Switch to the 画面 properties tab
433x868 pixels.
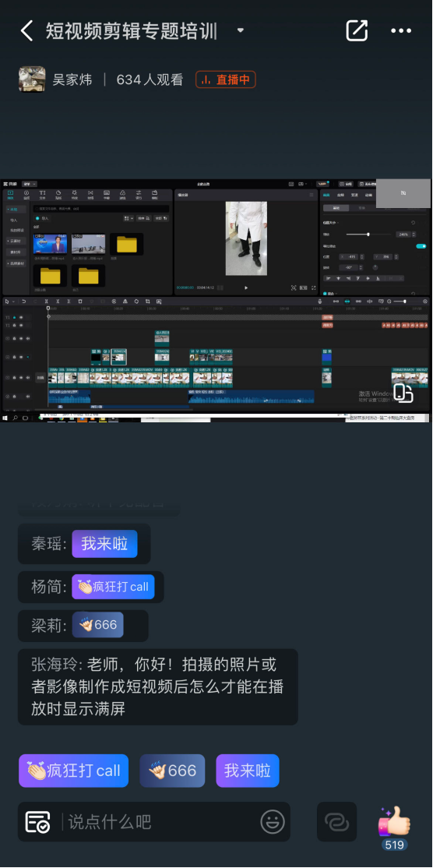coord(326,195)
